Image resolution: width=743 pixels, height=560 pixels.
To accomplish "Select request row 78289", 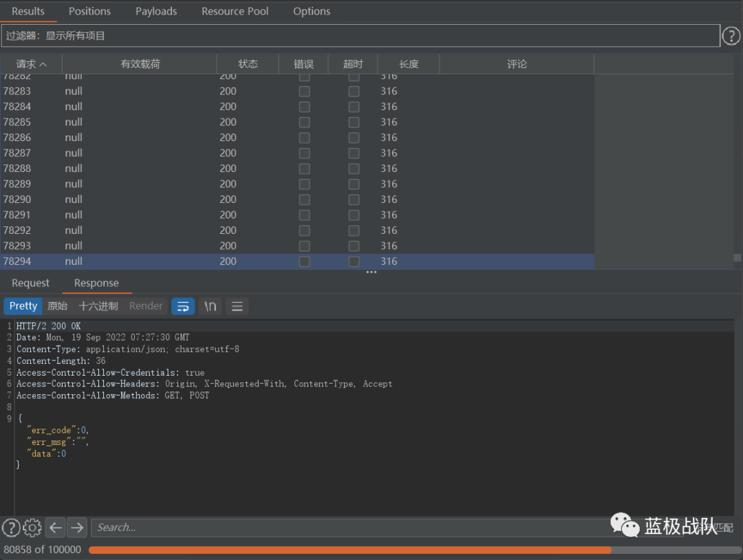I will pos(297,184).
